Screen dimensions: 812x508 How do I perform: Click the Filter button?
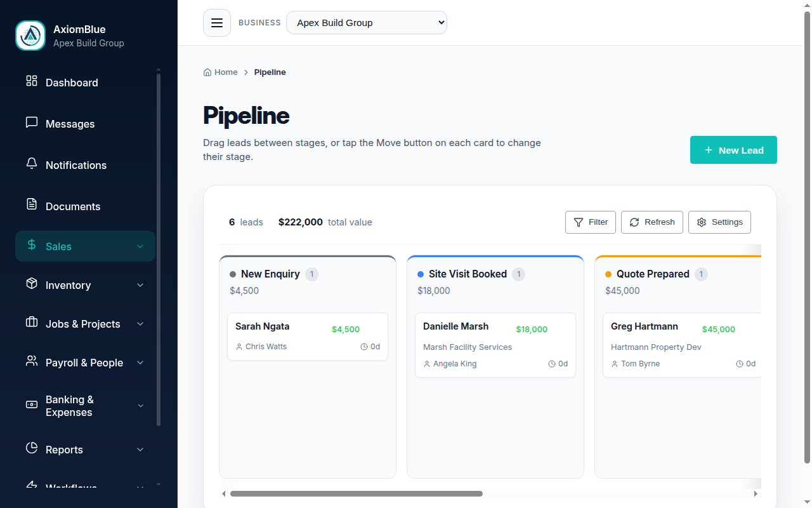(x=591, y=222)
